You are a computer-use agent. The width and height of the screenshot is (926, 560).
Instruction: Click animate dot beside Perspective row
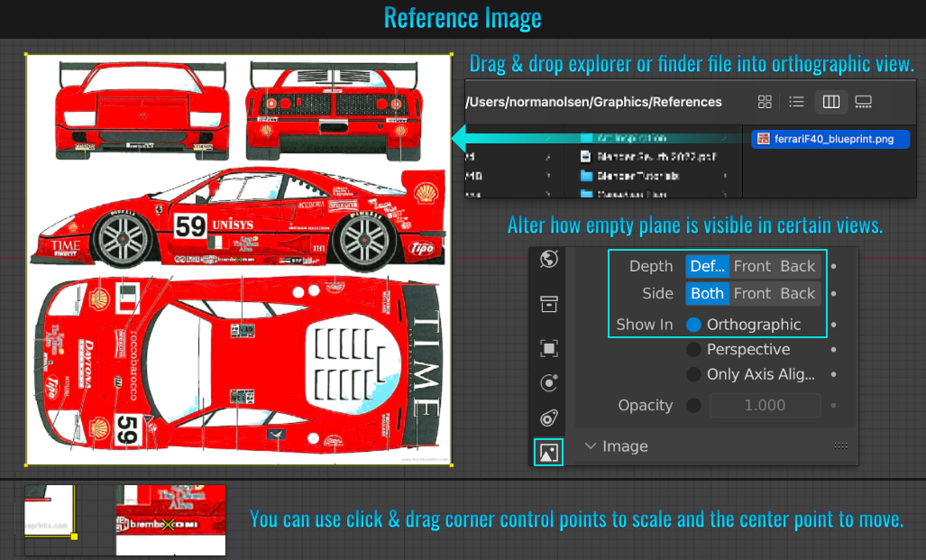[x=834, y=349]
